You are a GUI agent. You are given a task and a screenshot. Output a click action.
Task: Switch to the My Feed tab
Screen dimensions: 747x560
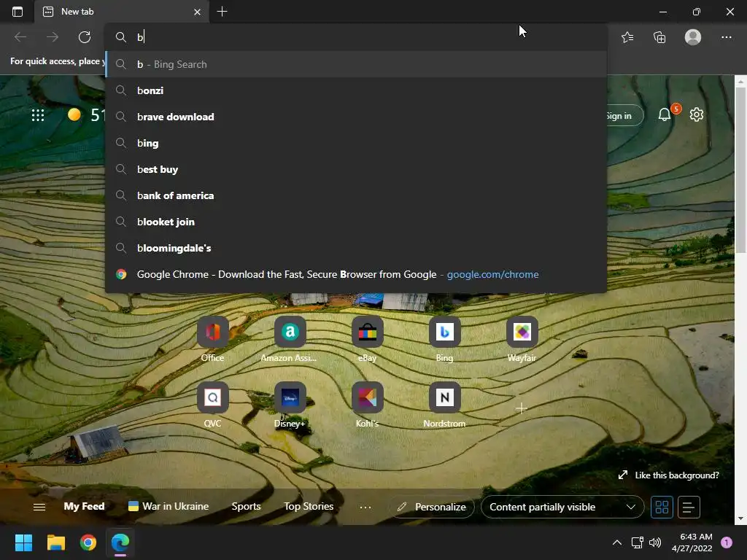(x=84, y=506)
